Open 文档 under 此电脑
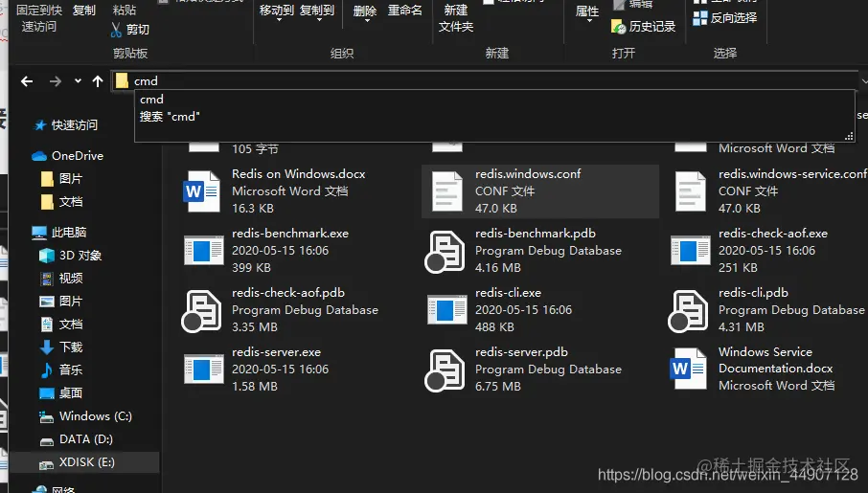 point(62,324)
